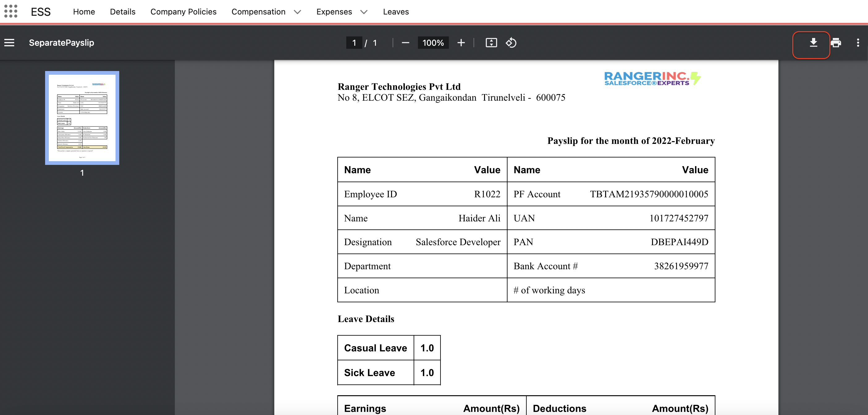
Task: Navigate to the Leaves tab
Action: (396, 12)
